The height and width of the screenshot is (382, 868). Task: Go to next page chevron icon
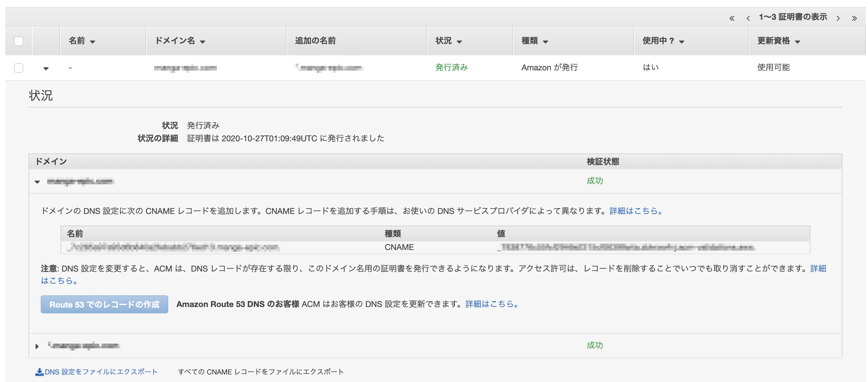838,18
